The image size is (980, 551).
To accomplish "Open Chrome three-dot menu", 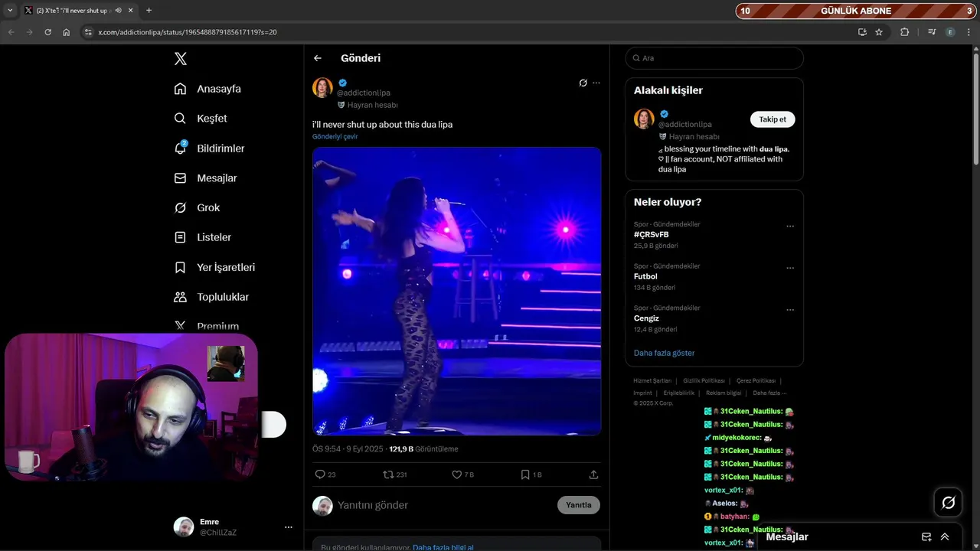I will point(969,32).
